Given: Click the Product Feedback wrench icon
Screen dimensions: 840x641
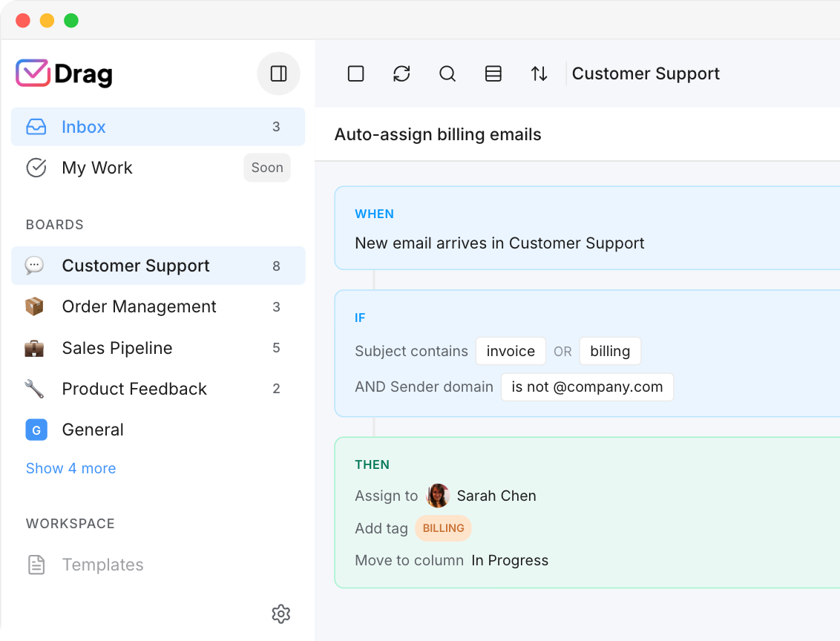Looking at the screenshot, I should click(x=34, y=388).
